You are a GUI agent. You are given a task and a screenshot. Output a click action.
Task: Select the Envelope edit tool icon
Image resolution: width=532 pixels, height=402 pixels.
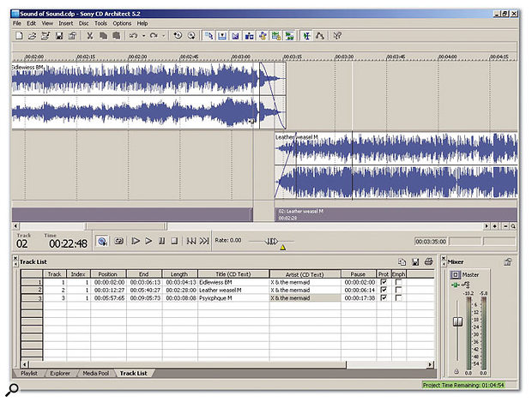coord(320,36)
